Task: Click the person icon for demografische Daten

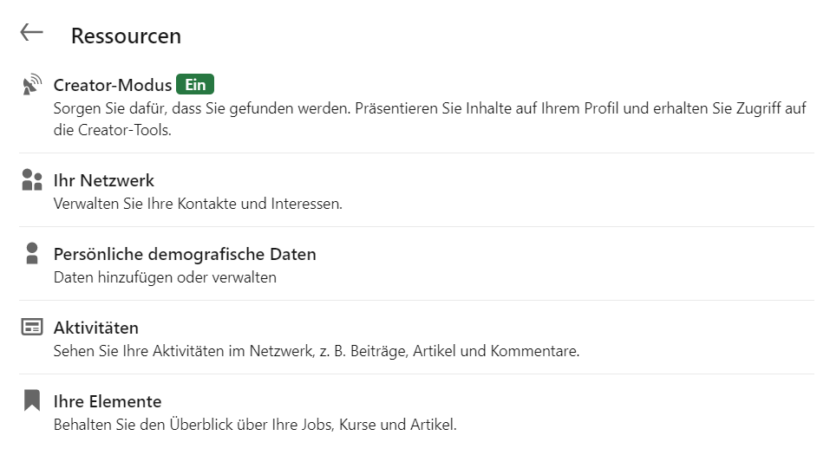Action: point(30,254)
